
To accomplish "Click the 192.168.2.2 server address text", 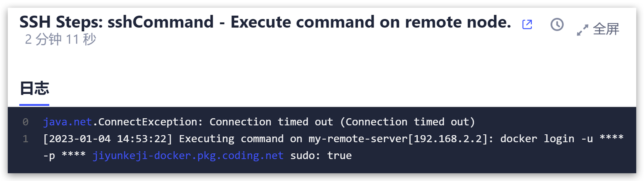I will pyautogui.click(x=447, y=139).
